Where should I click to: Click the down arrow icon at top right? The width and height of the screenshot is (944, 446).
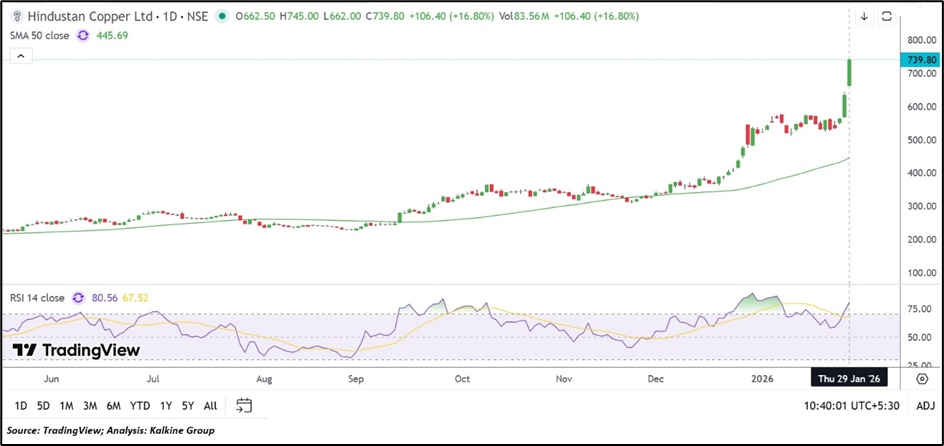[x=863, y=16]
